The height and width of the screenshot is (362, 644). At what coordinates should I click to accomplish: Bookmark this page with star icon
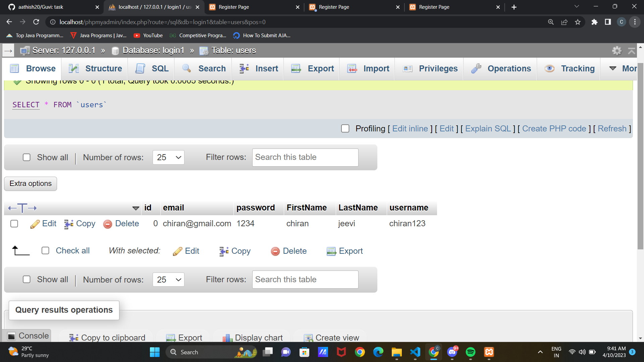tap(578, 22)
